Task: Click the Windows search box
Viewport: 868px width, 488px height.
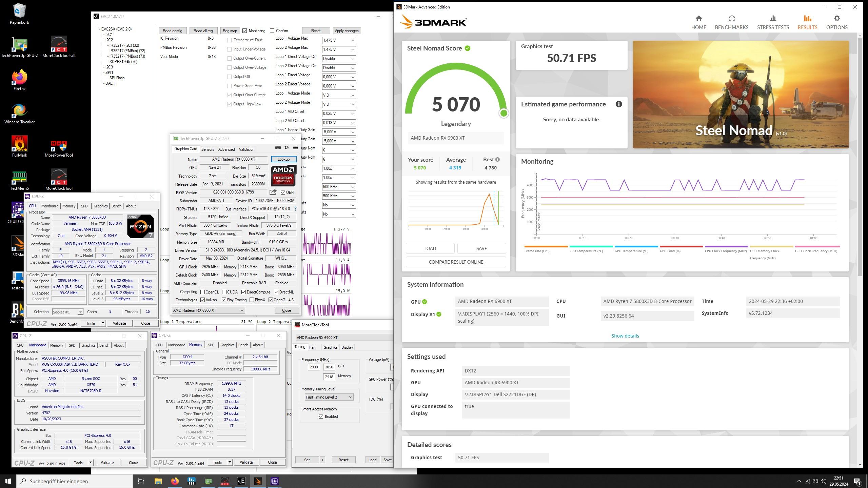Action: 75,481
